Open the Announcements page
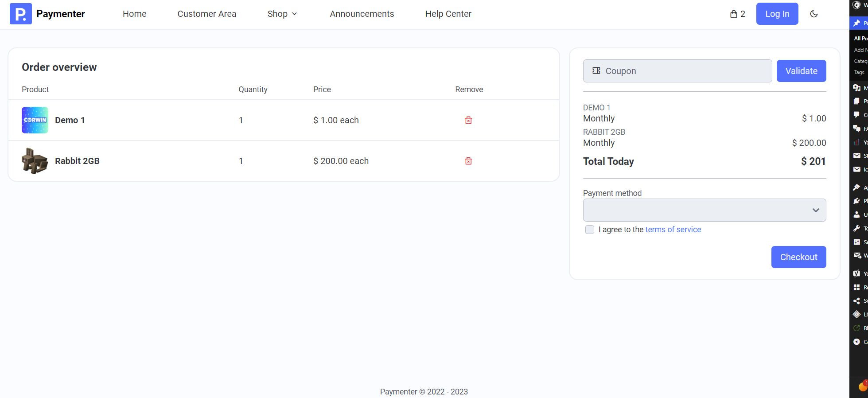The image size is (868, 398). [x=362, y=14]
